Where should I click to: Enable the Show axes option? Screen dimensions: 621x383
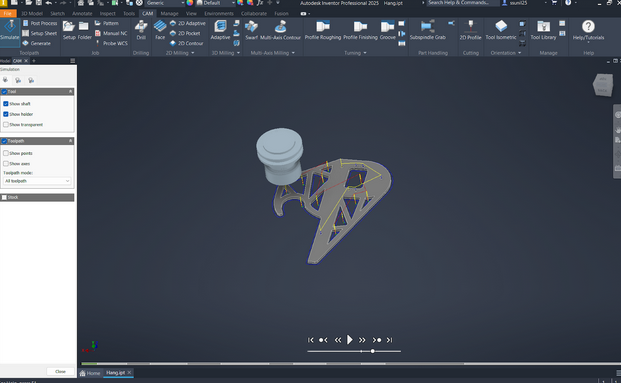tap(6, 163)
